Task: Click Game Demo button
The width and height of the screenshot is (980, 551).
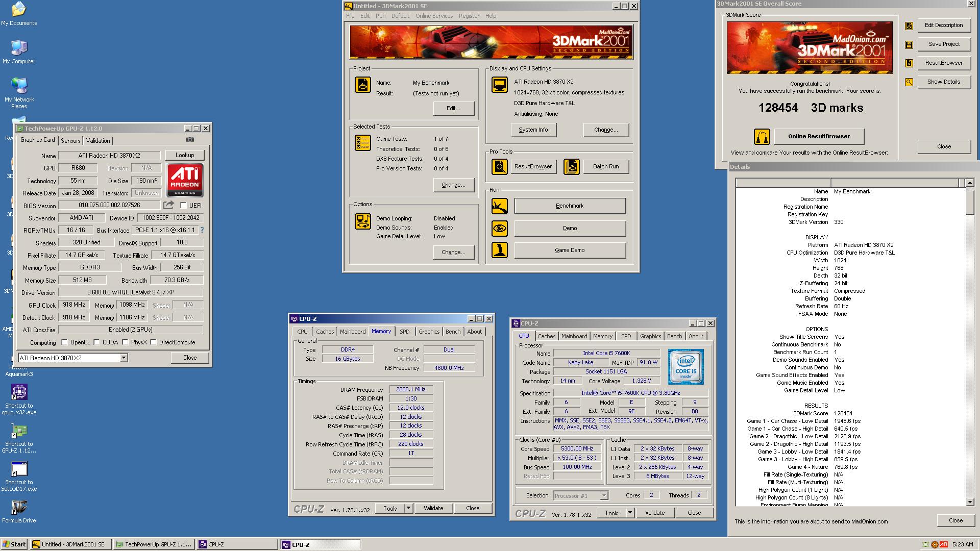Action: [570, 250]
